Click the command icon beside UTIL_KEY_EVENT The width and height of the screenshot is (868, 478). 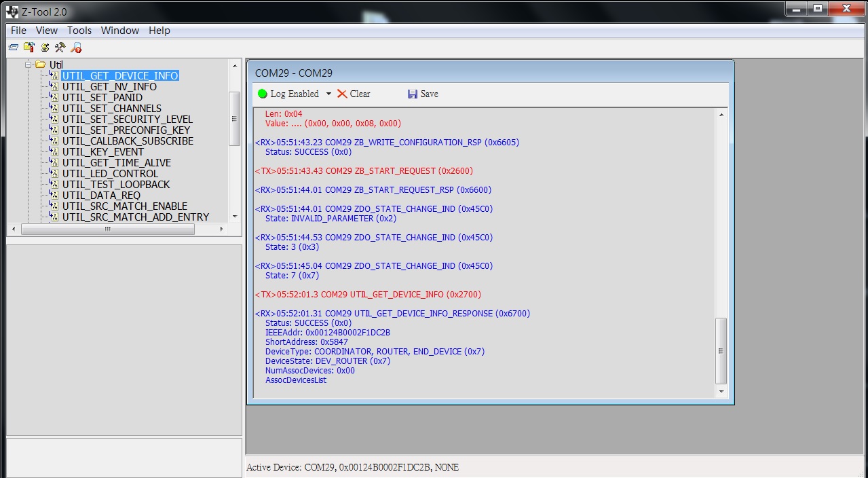coord(54,151)
